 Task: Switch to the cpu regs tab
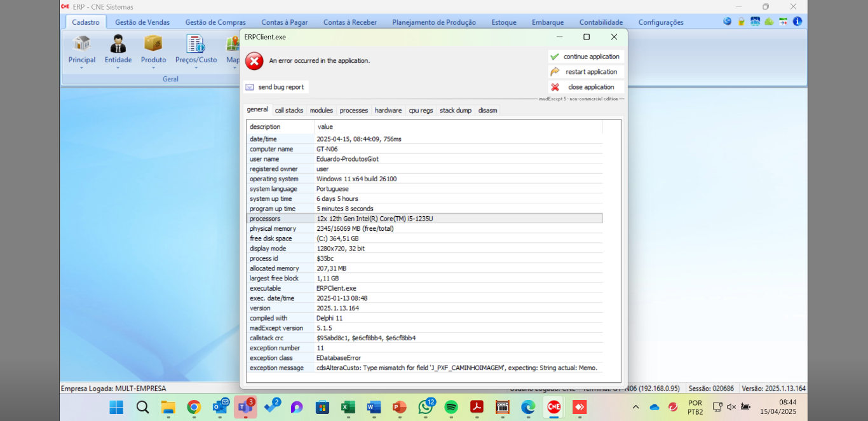pos(421,111)
